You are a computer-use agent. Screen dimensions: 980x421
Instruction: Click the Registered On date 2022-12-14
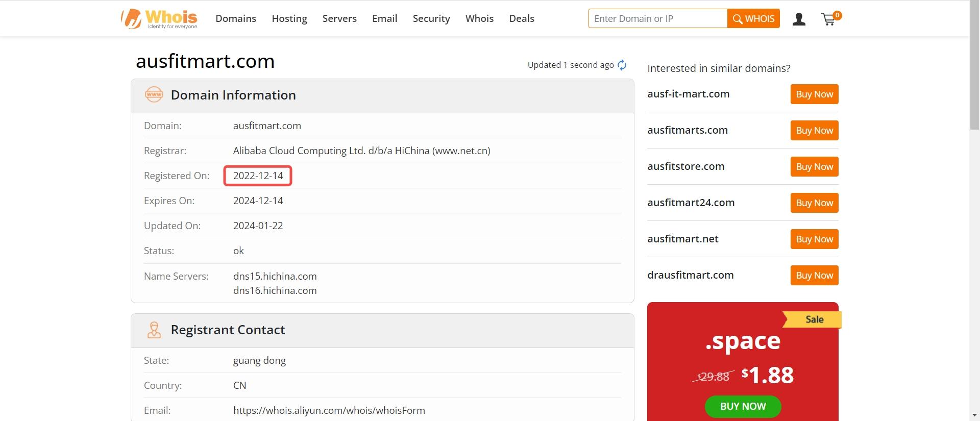(x=258, y=176)
